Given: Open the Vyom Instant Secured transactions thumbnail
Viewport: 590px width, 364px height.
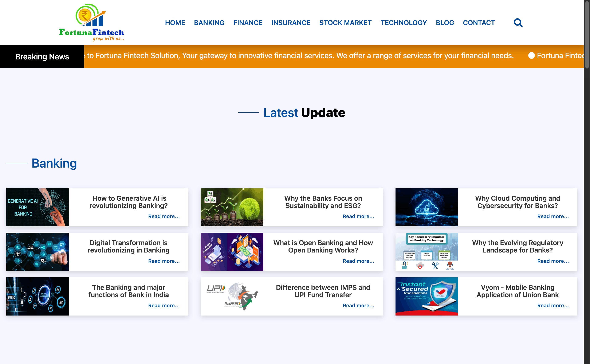Looking at the screenshot, I should point(427,296).
